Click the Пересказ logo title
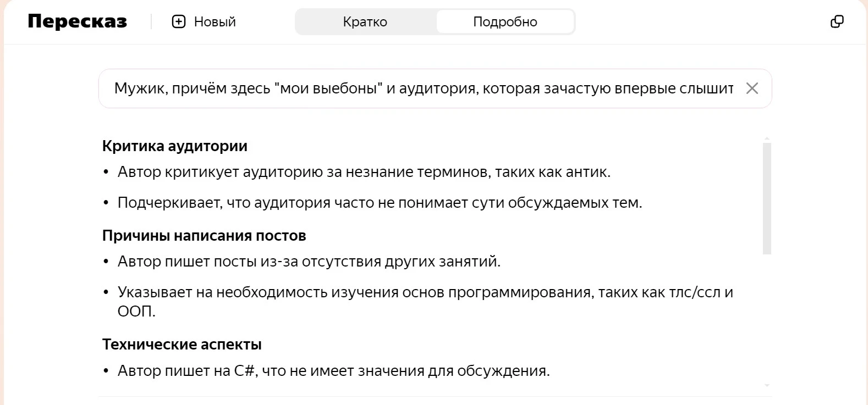Screen dimensions: 868x405 pos(78,21)
